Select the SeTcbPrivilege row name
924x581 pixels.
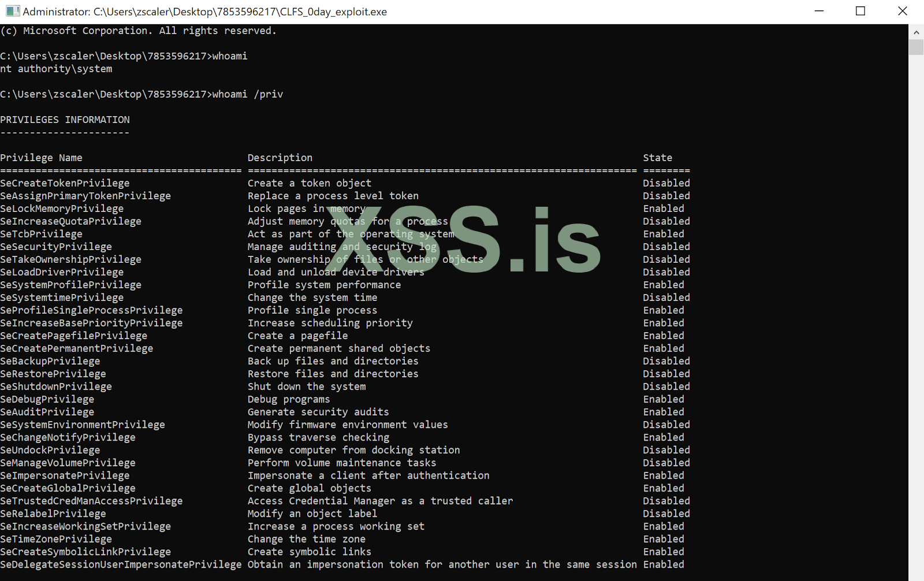41,234
